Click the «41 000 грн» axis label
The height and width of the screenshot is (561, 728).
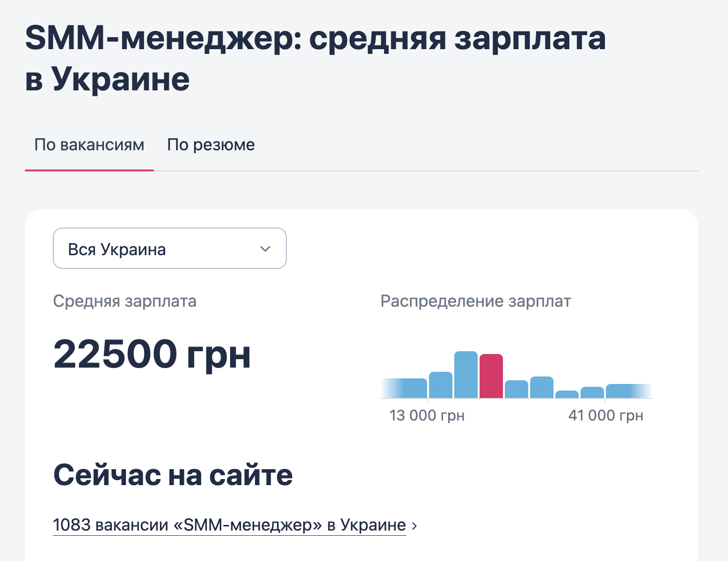605,415
